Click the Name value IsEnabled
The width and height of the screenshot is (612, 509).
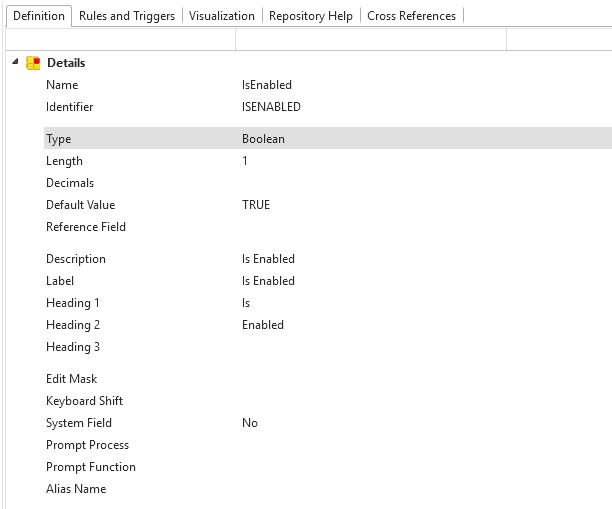pos(266,85)
